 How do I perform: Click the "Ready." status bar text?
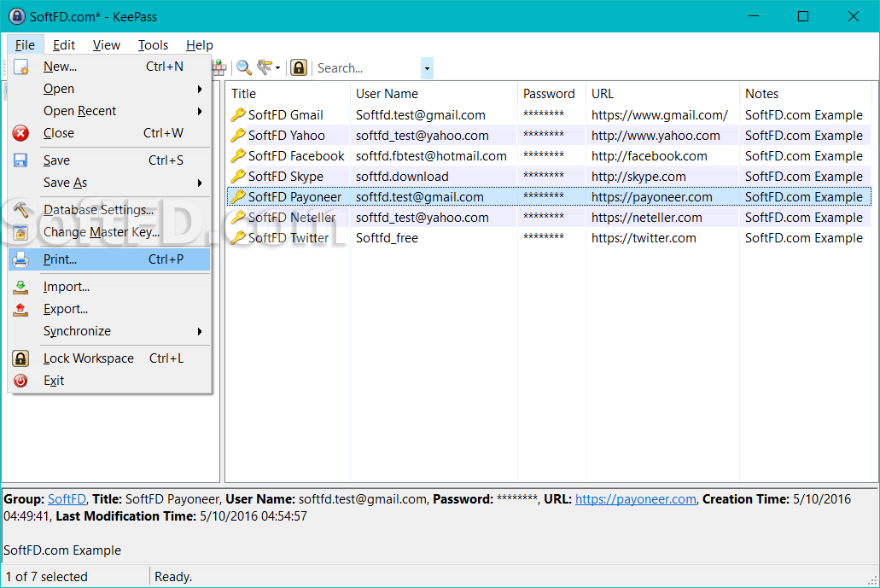(173, 577)
